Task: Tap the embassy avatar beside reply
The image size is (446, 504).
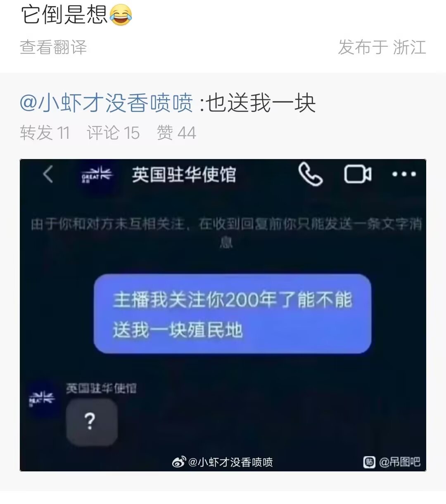Action: [x=42, y=399]
